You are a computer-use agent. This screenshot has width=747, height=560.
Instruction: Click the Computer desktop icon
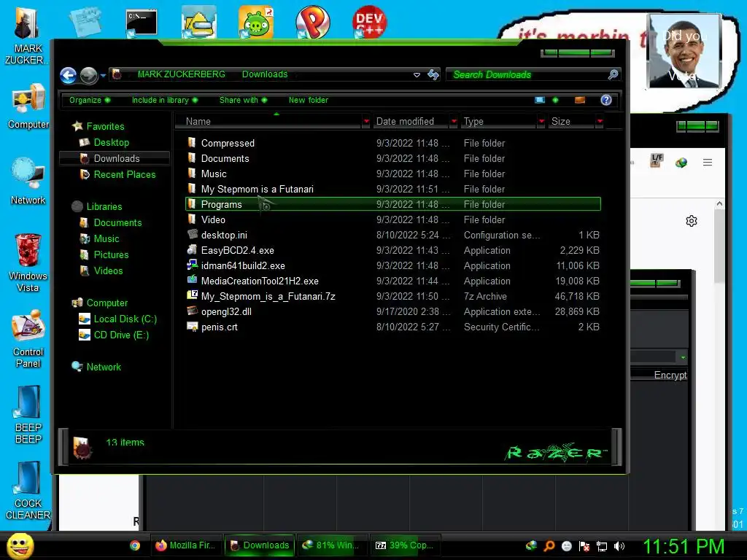point(28,106)
